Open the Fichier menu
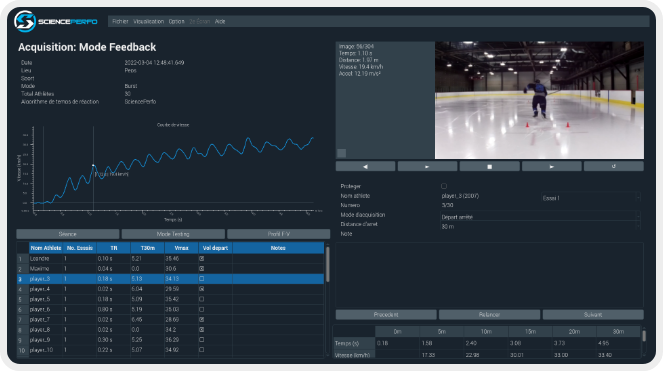The image size is (663, 371). click(120, 21)
